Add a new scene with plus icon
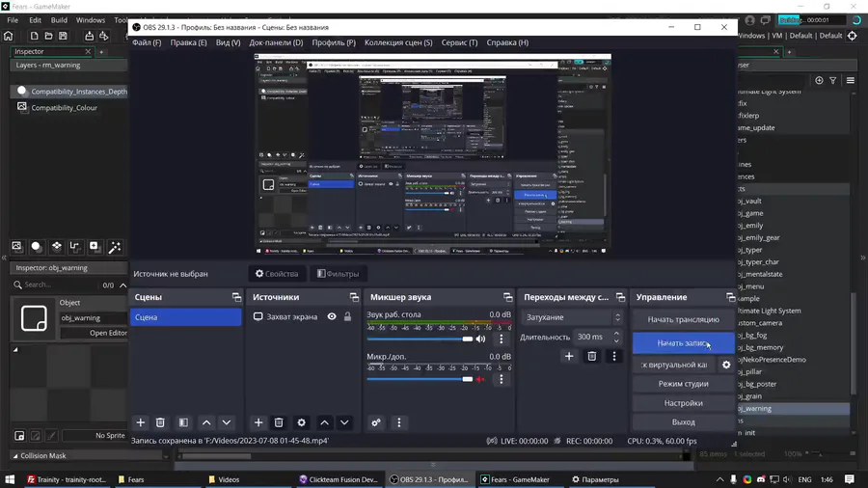This screenshot has height=488, width=868. 141,422
